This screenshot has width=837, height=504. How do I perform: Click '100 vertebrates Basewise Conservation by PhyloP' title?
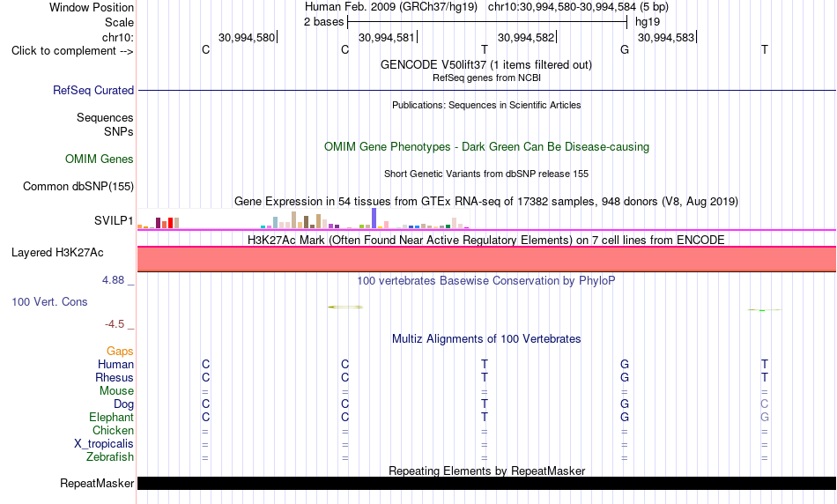(x=486, y=281)
